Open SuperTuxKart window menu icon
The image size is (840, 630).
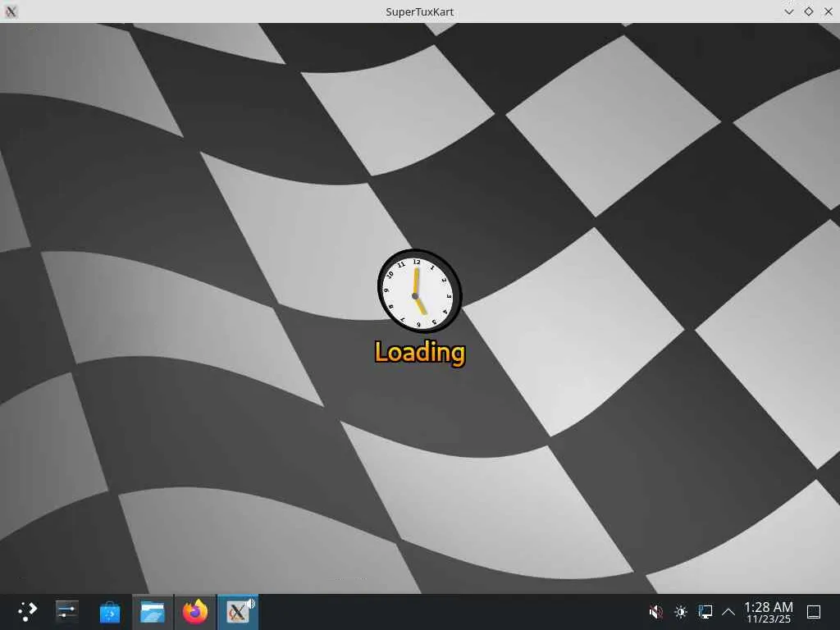point(11,11)
